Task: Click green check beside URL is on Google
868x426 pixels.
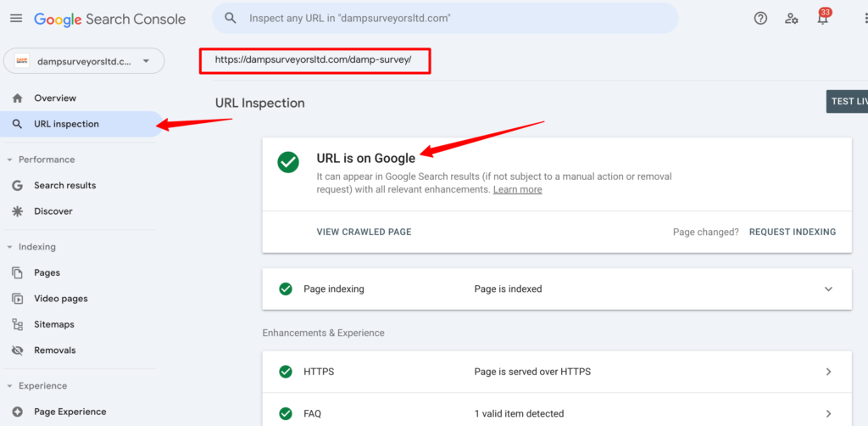Action: [x=288, y=162]
